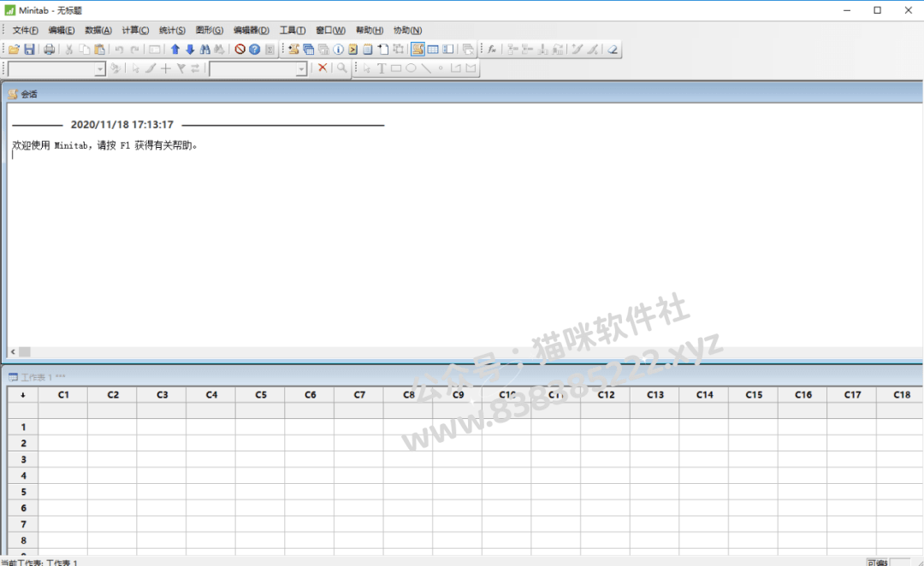Click the ReportPad notepad icon
Screen dimensions: 924x566
click(x=368, y=50)
